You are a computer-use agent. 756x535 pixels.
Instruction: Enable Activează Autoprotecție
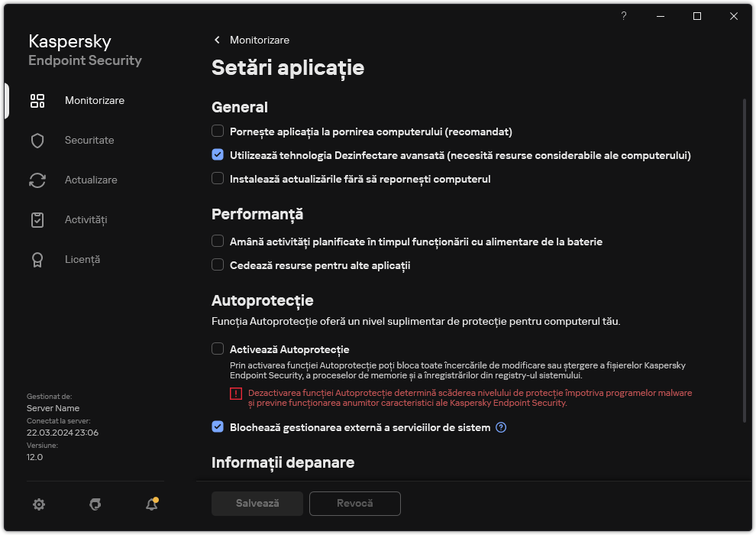(218, 348)
